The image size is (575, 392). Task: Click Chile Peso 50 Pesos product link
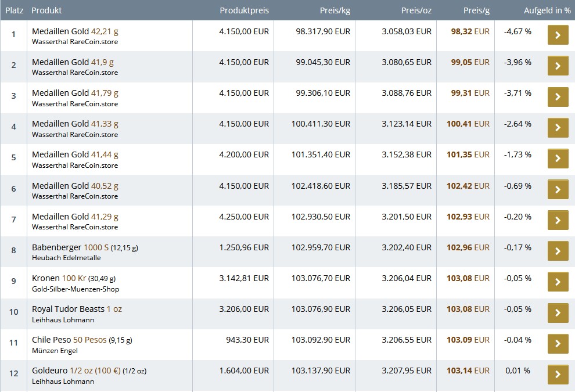69,340
